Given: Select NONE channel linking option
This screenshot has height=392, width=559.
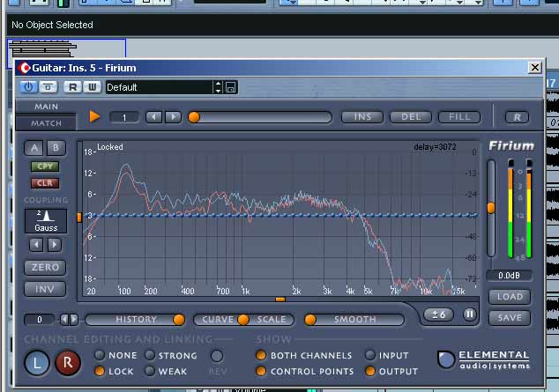Looking at the screenshot, I should (100, 355).
